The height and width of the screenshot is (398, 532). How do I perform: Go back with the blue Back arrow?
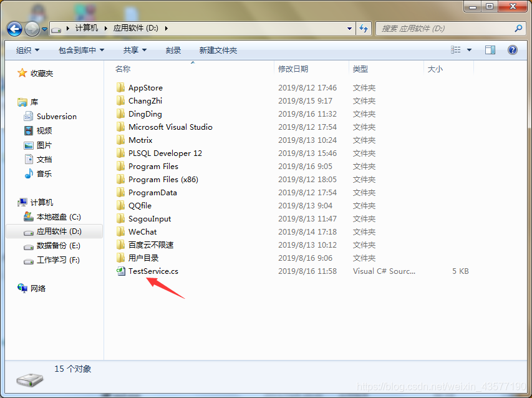tap(14, 29)
